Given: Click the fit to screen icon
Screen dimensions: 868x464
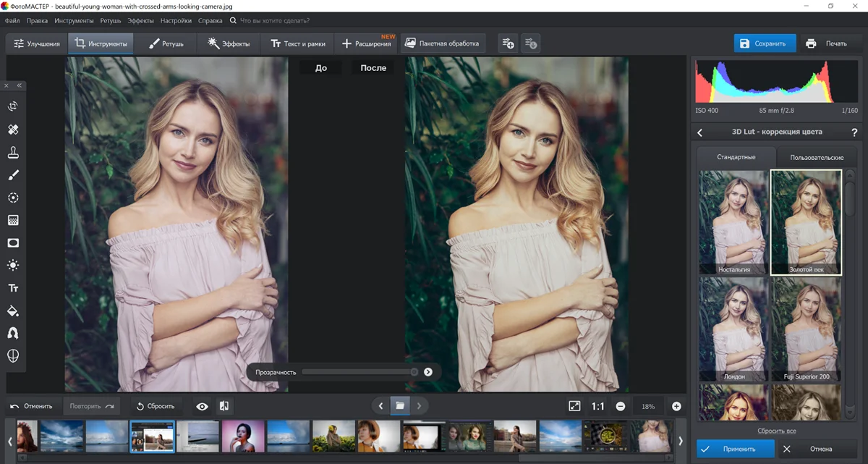Looking at the screenshot, I should coord(574,406).
